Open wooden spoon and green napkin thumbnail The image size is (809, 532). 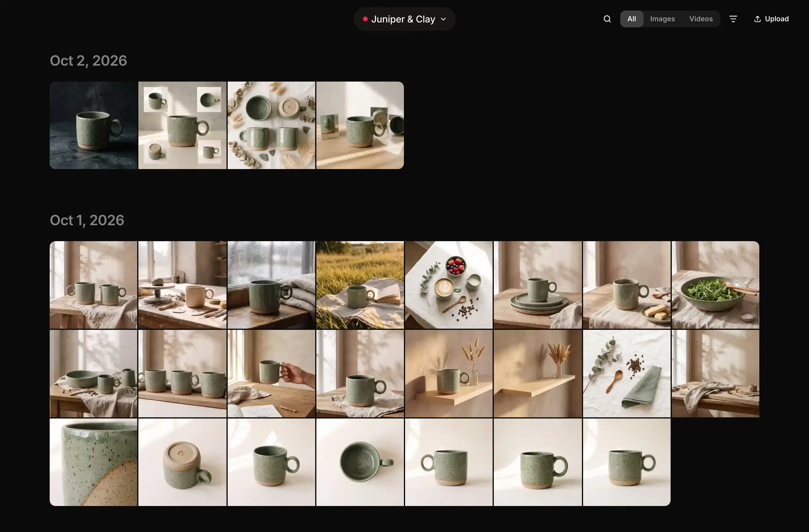click(x=627, y=374)
